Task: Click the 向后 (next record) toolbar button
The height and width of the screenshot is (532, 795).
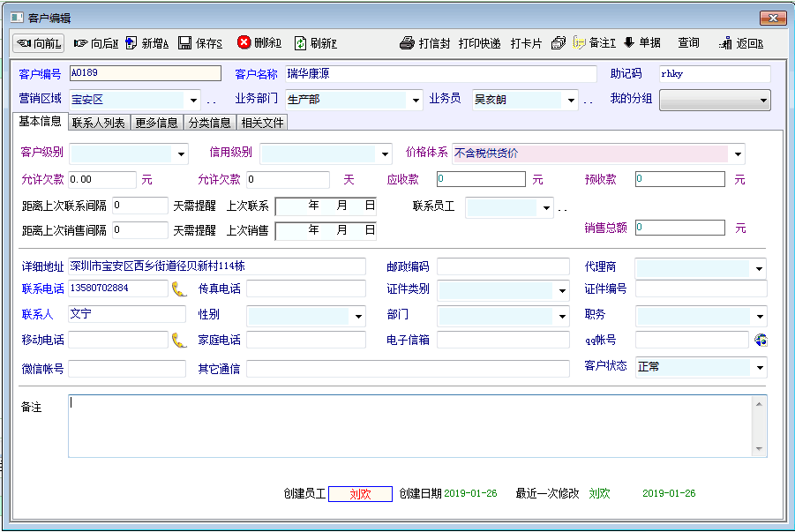Action: tap(95, 43)
